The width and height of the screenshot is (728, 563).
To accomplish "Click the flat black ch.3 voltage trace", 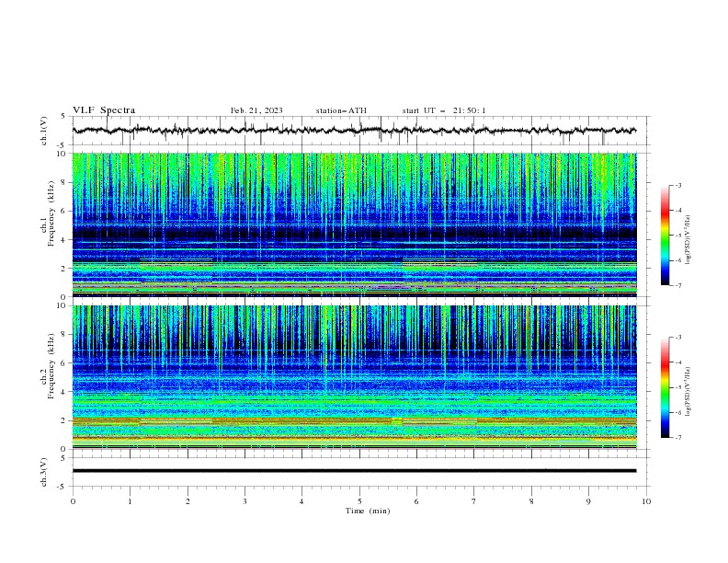I will [x=355, y=471].
